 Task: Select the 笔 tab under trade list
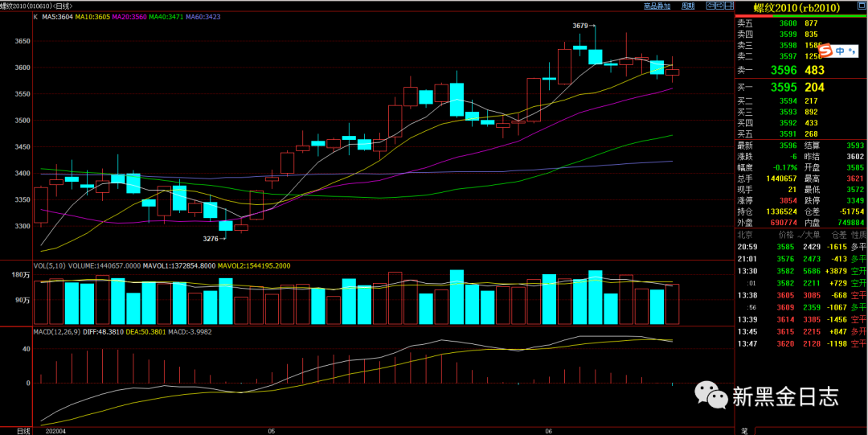coord(744,430)
